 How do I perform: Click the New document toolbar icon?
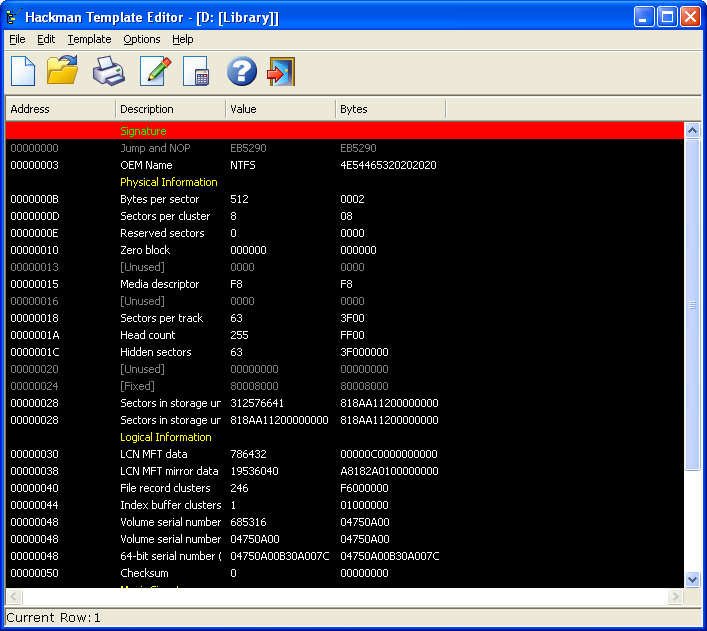[23, 71]
